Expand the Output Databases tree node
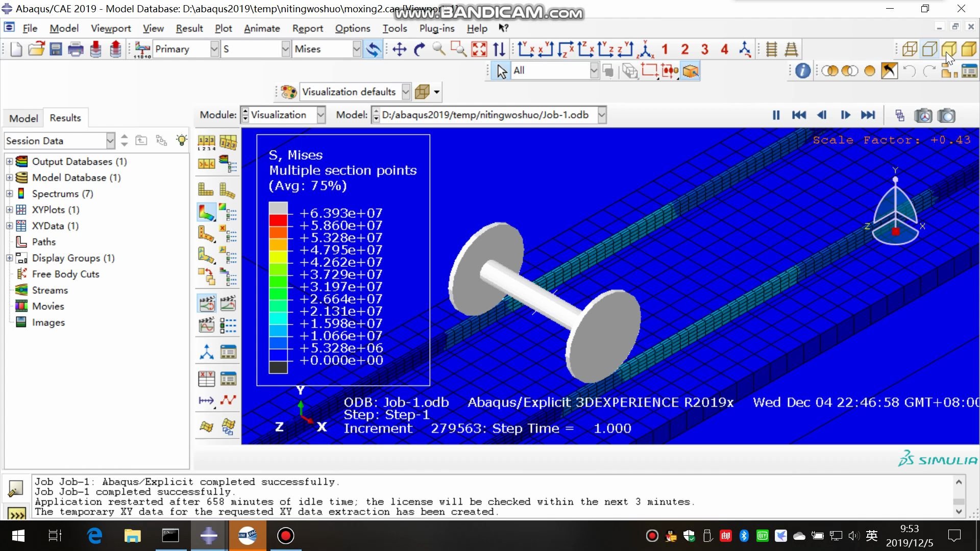 pos(9,161)
